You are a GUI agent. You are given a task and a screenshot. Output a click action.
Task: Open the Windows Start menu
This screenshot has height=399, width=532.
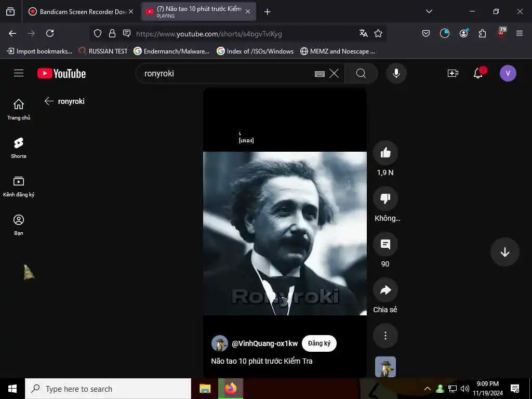12,389
